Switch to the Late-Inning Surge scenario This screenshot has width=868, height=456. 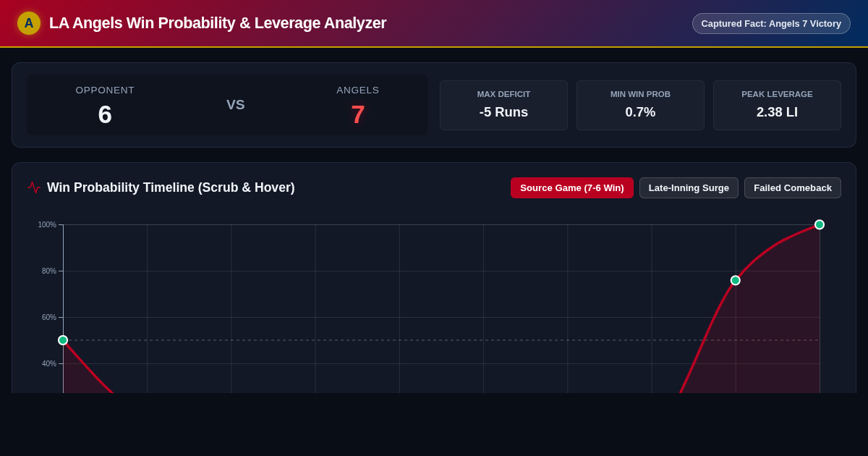(689, 187)
